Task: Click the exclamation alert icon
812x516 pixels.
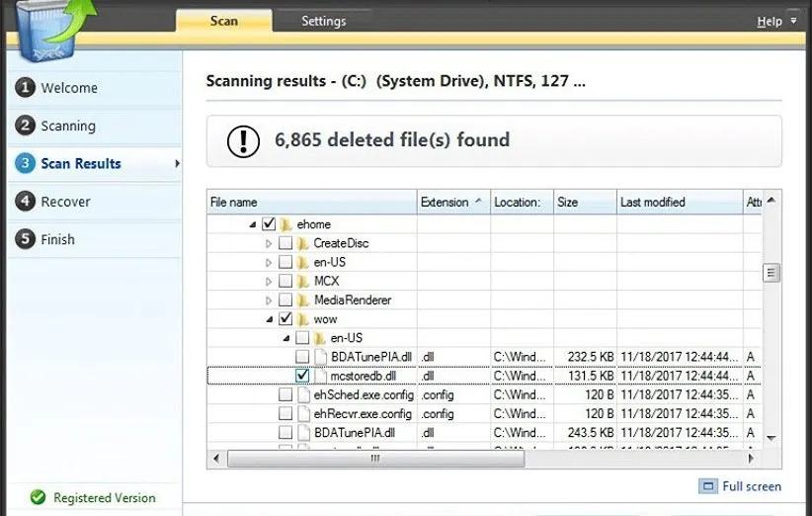Action: click(243, 140)
